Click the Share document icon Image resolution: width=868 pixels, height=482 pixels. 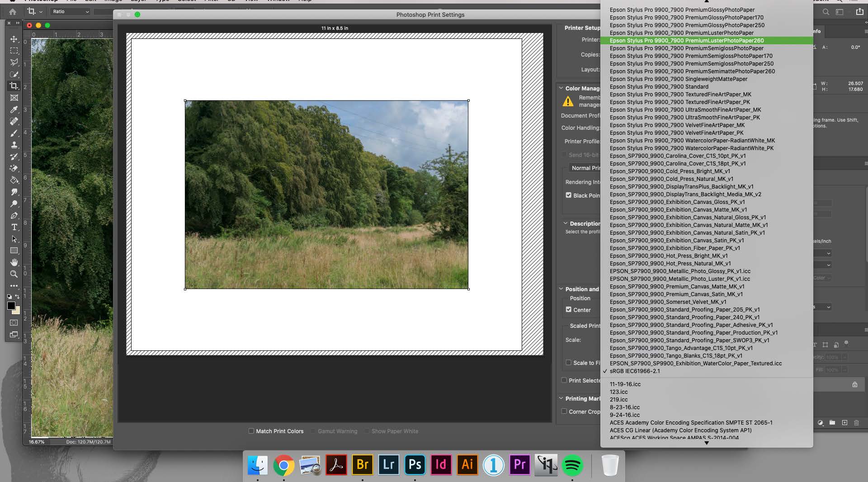pyautogui.click(x=859, y=12)
